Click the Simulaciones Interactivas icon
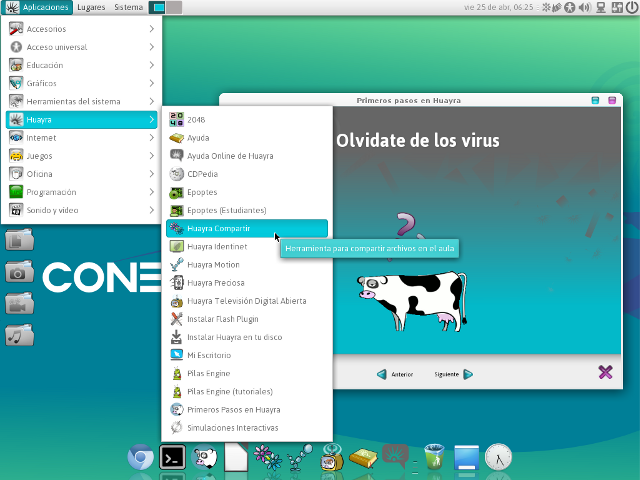 pos(176,428)
